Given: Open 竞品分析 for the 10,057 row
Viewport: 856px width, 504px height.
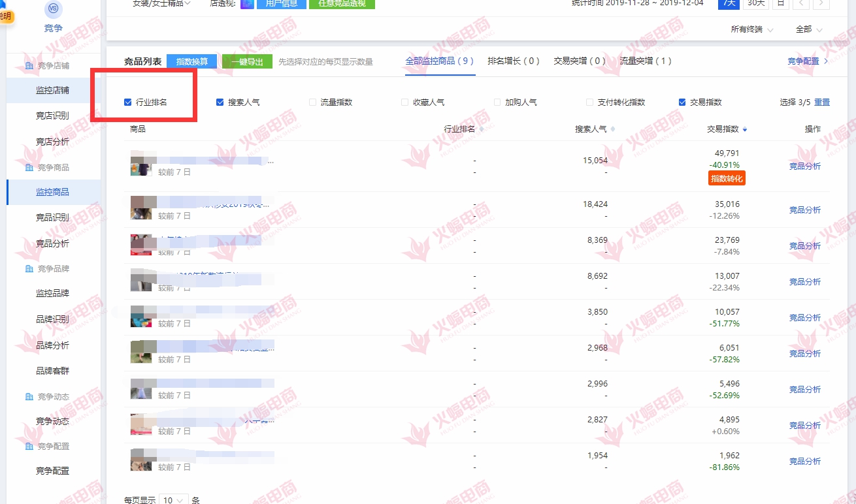Looking at the screenshot, I should tap(804, 318).
